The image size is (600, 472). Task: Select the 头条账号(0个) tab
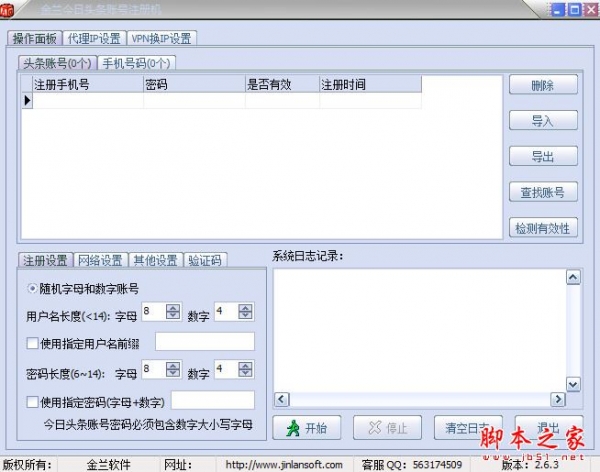(57, 63)
